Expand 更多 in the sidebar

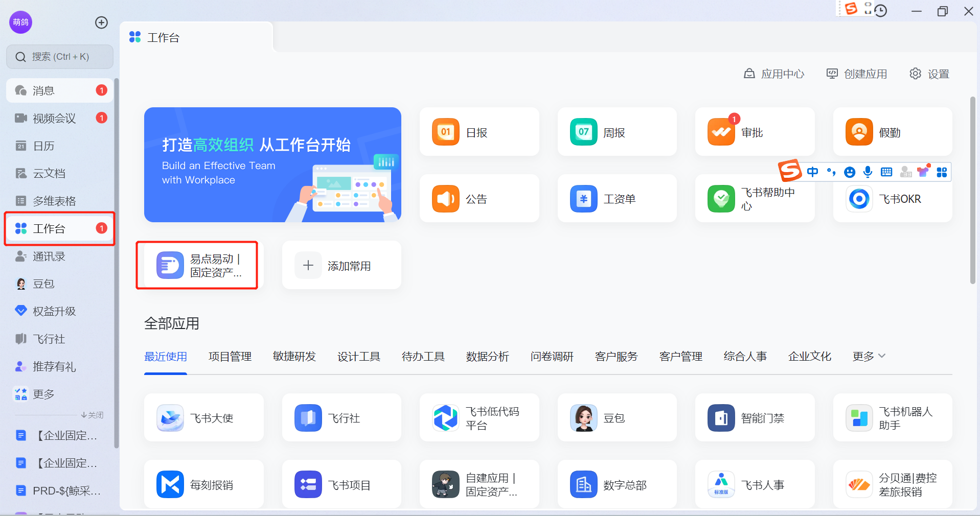tap(60, 394)
